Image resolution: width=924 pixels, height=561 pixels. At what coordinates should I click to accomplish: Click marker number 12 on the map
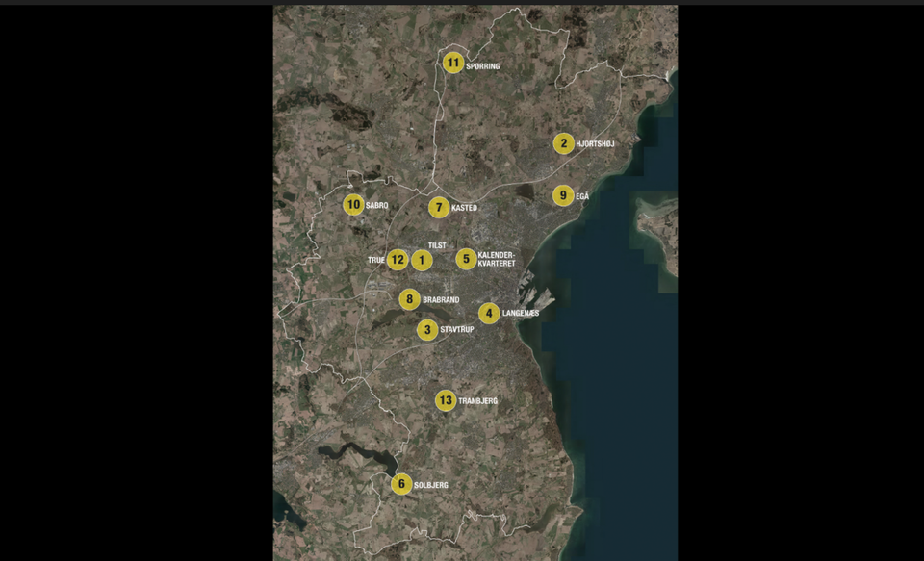coord(398,260)
